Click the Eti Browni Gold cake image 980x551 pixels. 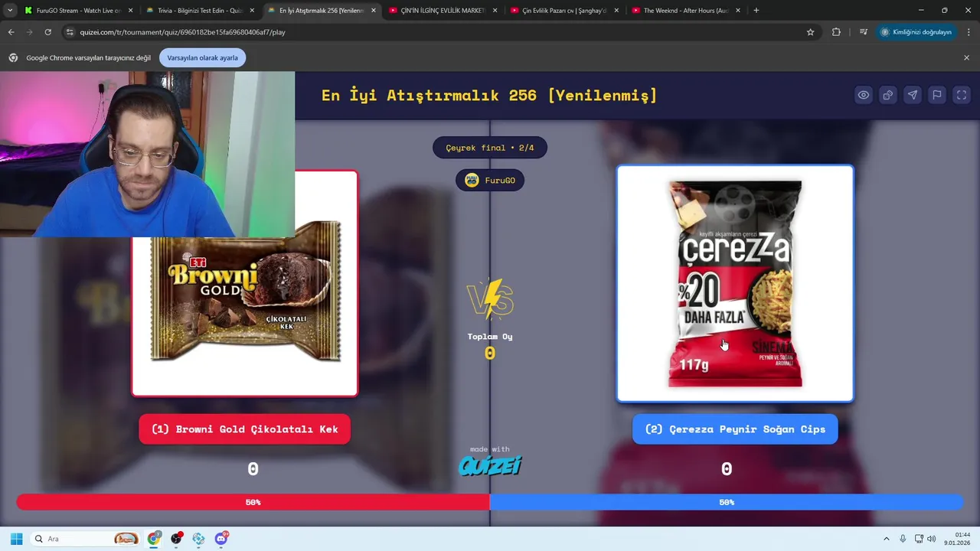pyautogui.click(x=245, y=291)
